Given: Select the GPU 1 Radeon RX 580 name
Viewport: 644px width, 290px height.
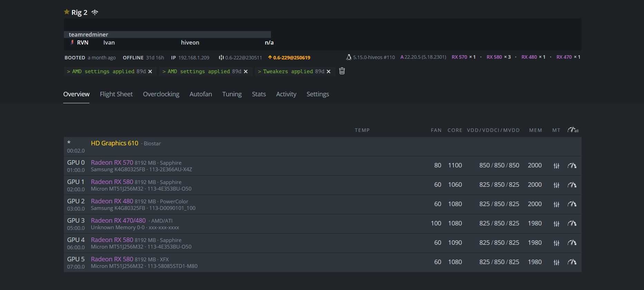Looking at the screenshot, I should [x=112, y=182].
